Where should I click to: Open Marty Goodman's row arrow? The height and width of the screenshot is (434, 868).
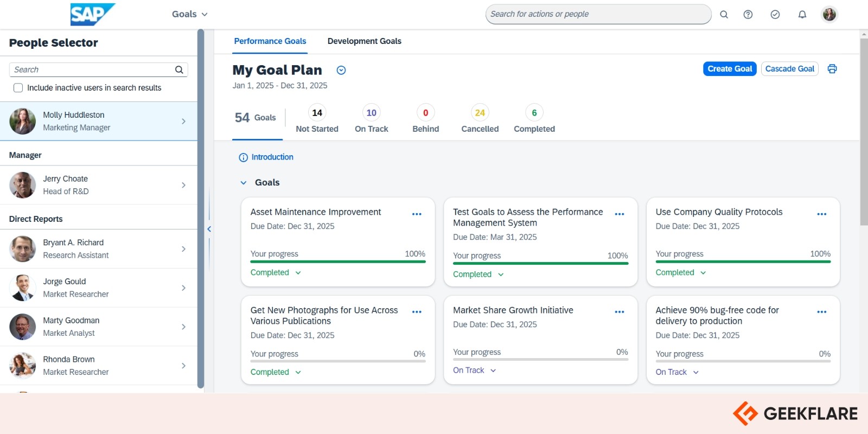click(x=183, y=327)
